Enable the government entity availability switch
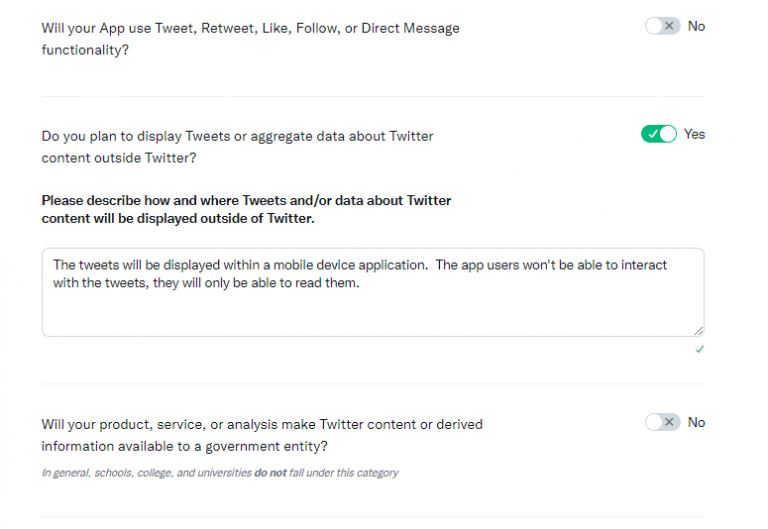Screen dimensions: 768x529 (x=662, y=422)
